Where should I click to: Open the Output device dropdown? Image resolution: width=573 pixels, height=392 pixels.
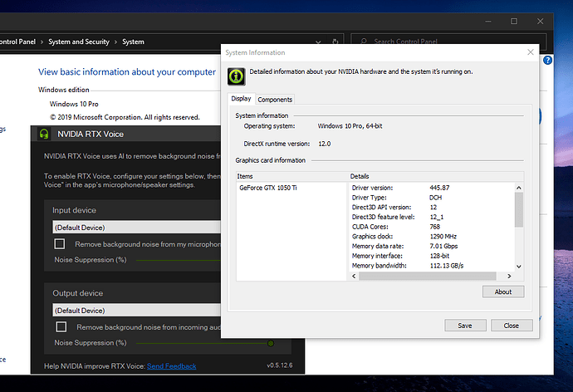137,310
